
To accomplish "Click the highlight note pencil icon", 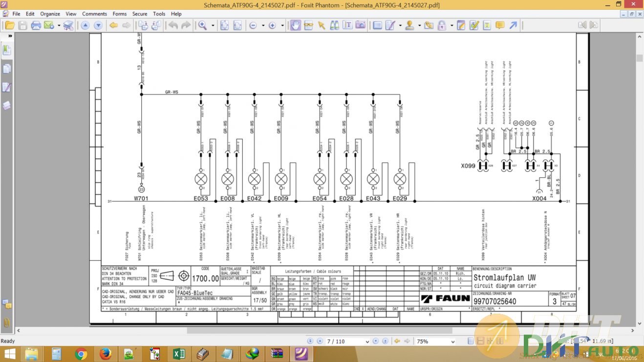I will [461, 25].
